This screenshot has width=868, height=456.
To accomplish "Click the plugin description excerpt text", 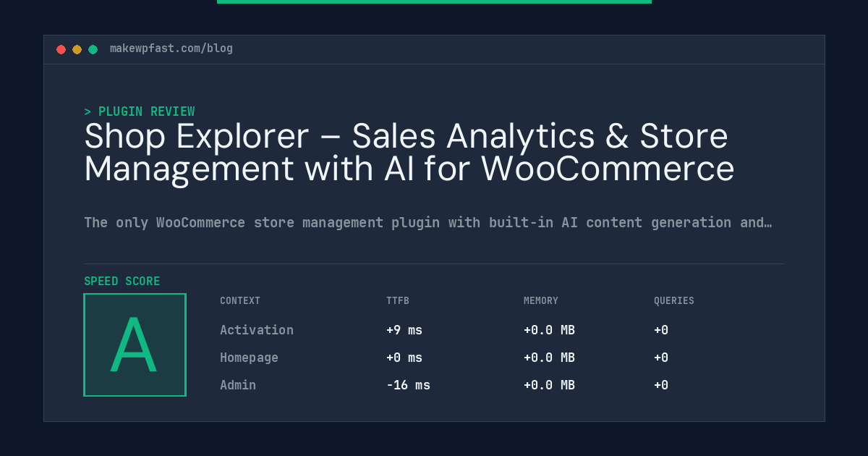I will 427,222.
